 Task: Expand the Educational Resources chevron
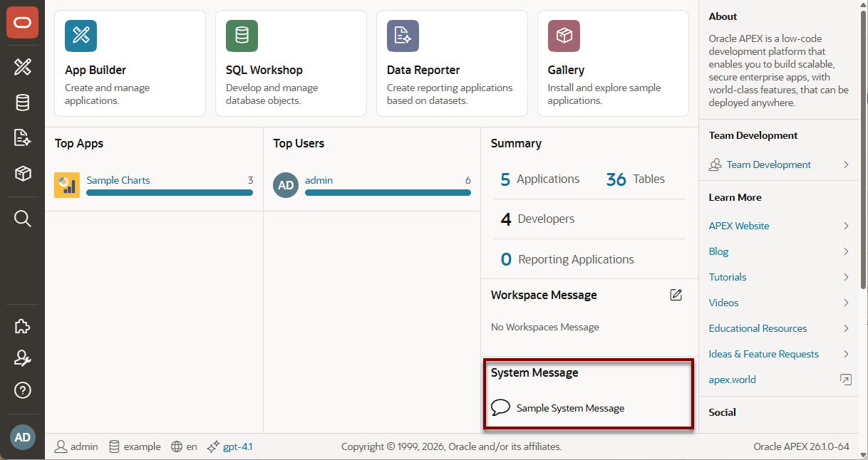846,328
